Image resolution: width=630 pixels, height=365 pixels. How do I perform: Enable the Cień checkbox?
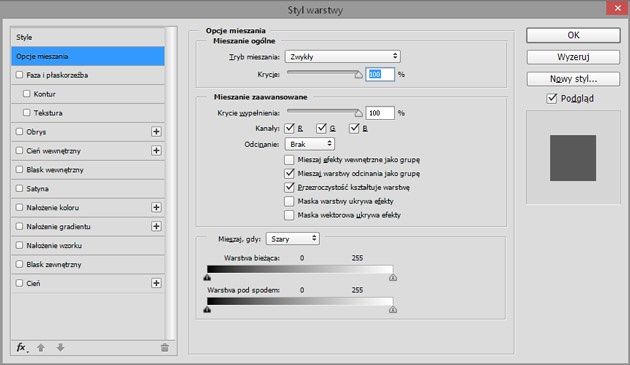pos(19,283)
